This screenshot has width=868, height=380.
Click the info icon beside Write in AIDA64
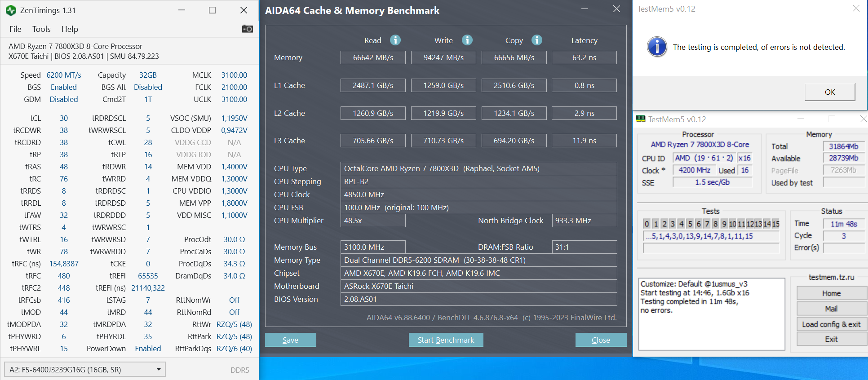click(x=467, y=40)
